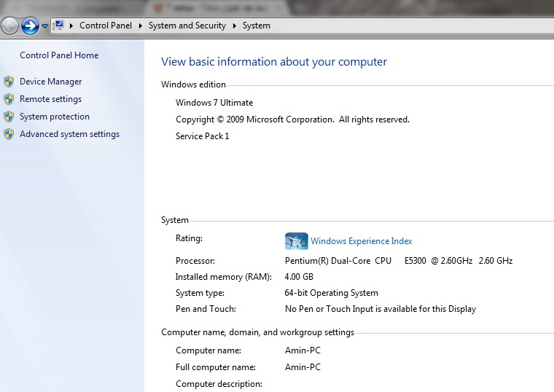Click the processor value Pentium(R) Dual-Core CPU E5300
The width and height of the screenshot is (554, 392).
click(399, 261)
